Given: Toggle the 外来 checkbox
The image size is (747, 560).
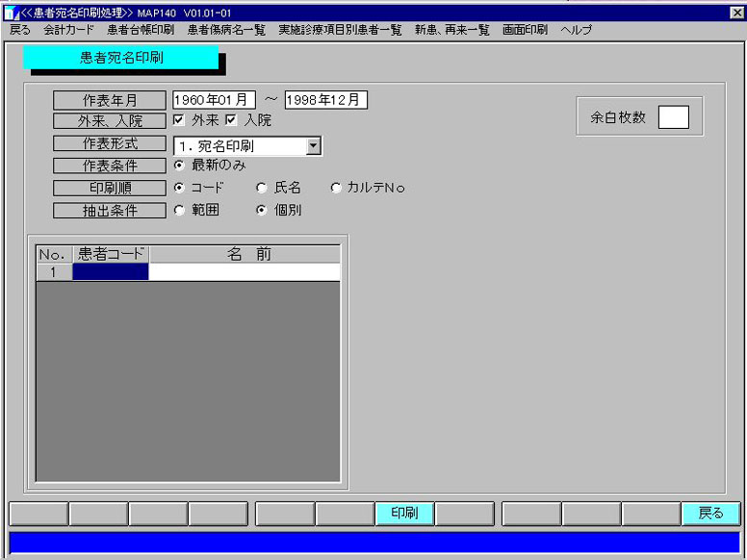Looking at the screenshot, I should (x=179, y=120).
